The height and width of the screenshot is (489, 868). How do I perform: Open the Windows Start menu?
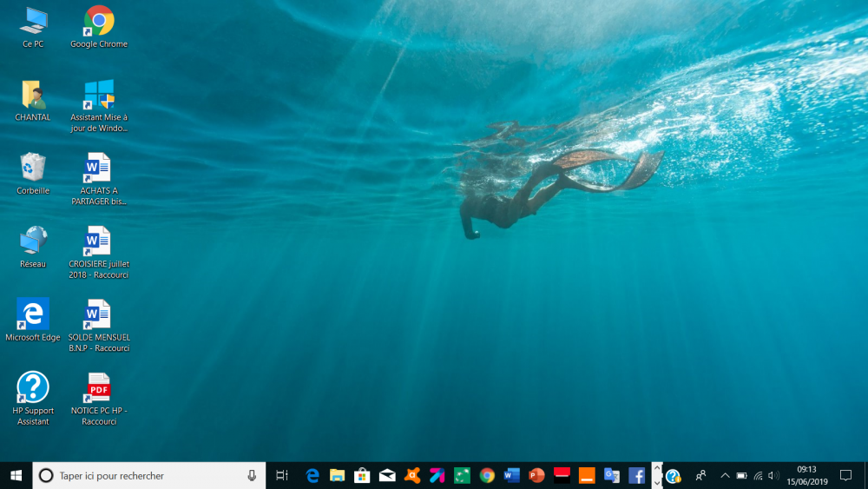tap(16, 475)
